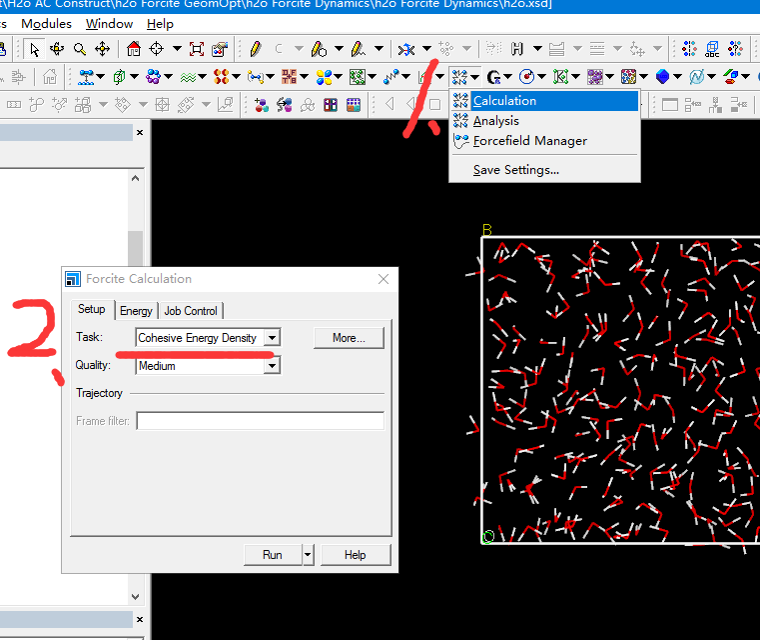This screenshot has height=640, width=760.
Task: Click the N-shaped module icon
Action: tap(697, 77)
